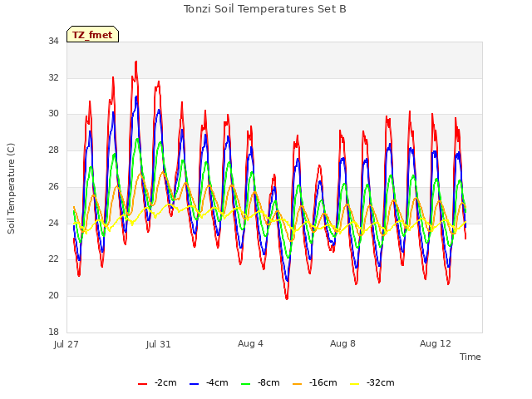Click the lowest red -2cm trough near 20
Image resolution: width=532 pixels, height=399 pixels.
(x=287, y=298)
